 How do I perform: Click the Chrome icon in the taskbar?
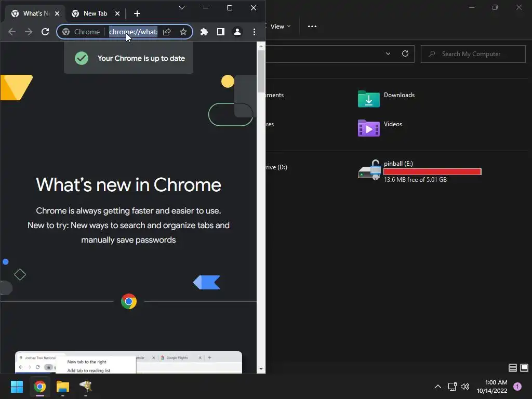40,387
